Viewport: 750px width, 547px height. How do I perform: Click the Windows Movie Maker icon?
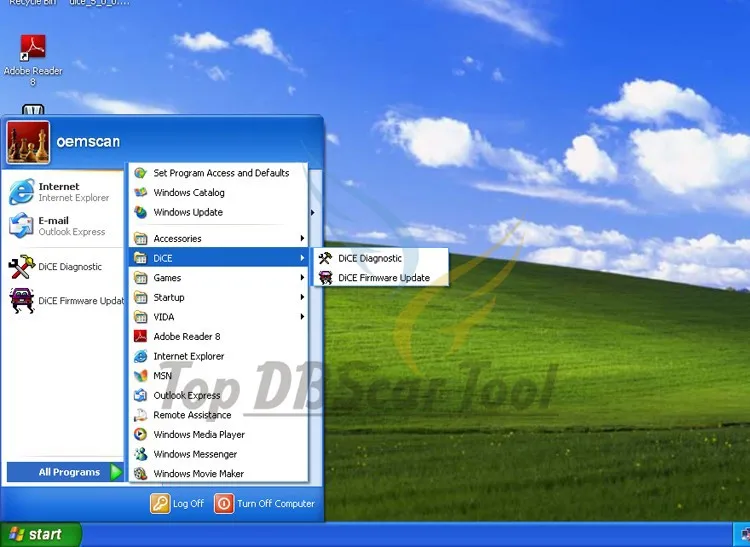point(140,473)
